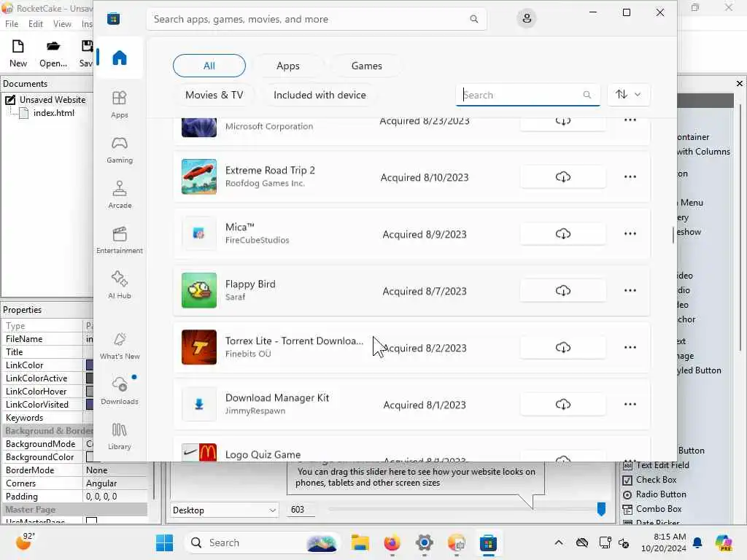Open AI Hub in Store sidebar
This screenshot has height=560, width=747.
[119, 285]
